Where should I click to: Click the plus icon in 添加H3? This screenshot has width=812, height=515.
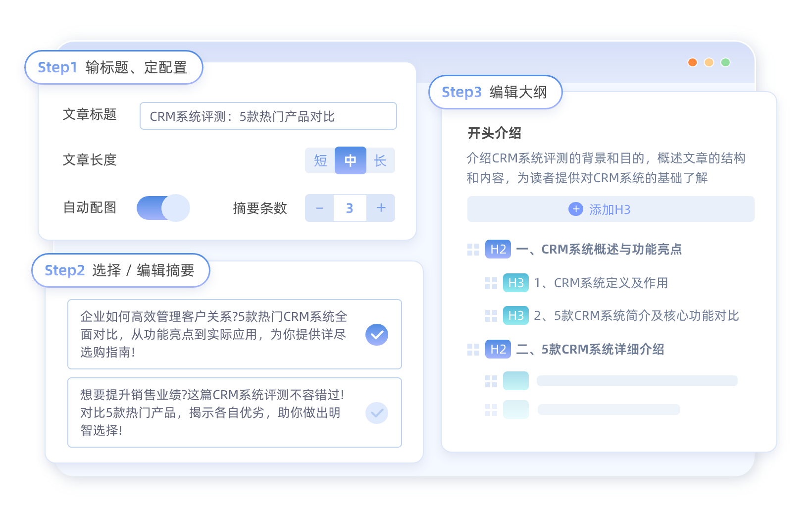(576, 209)
